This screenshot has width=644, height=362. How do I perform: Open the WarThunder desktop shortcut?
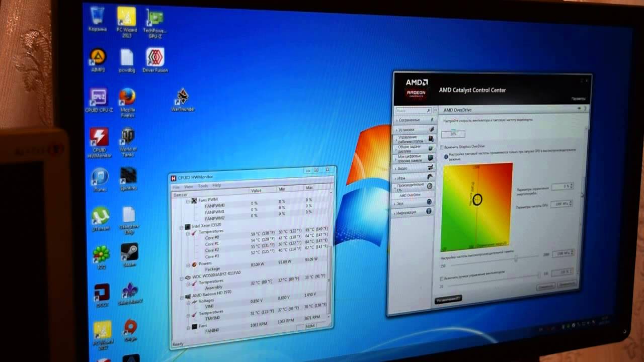pyautogui.click(x=183, y=100)
